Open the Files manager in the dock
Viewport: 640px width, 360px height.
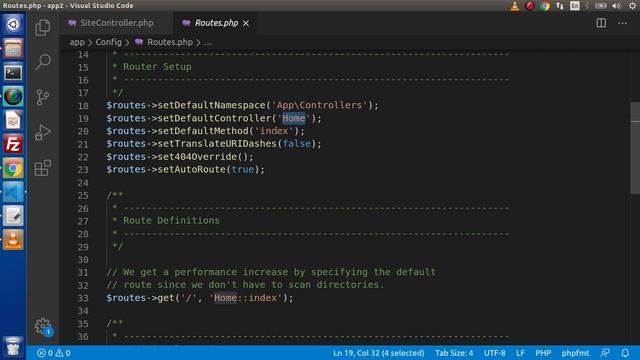coord(13,49)
